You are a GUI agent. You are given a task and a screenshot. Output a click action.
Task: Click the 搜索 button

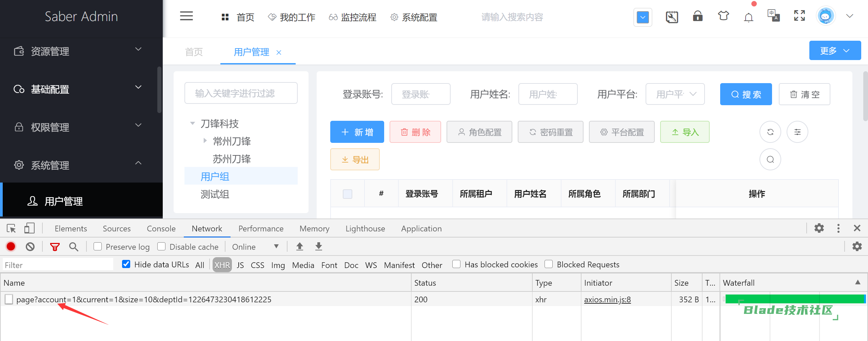point(746,94)
